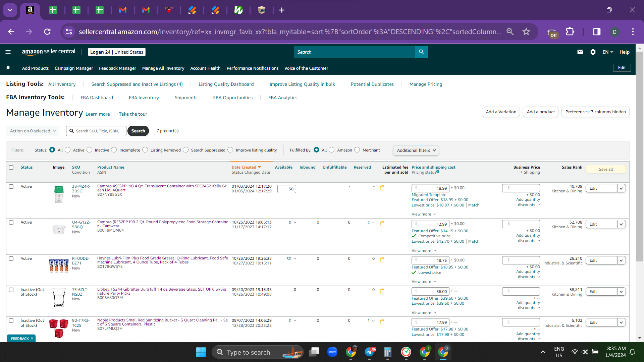The height and width of the screenshot is (362, 644).
Task: Click the bookmark flag icon in favorites bar
Action: click(x=8, y=68)
